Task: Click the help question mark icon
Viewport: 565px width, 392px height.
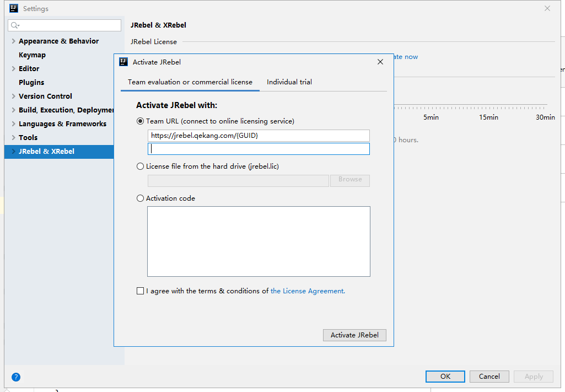Action: [x=16, y=377]
